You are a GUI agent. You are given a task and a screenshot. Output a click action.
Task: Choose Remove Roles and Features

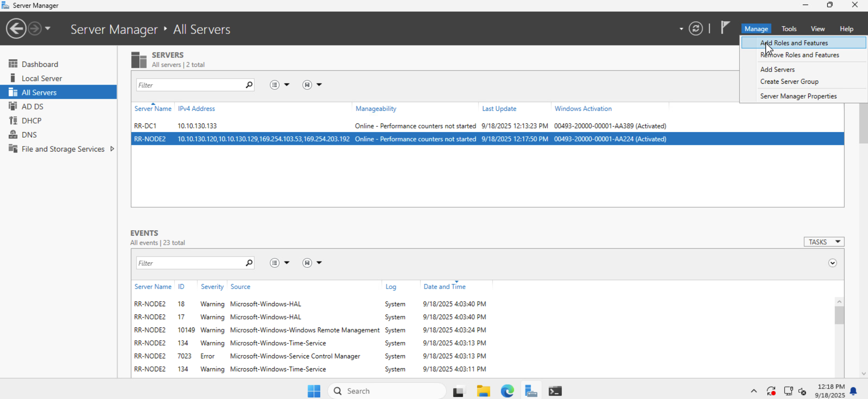click(x=803, y=55)
